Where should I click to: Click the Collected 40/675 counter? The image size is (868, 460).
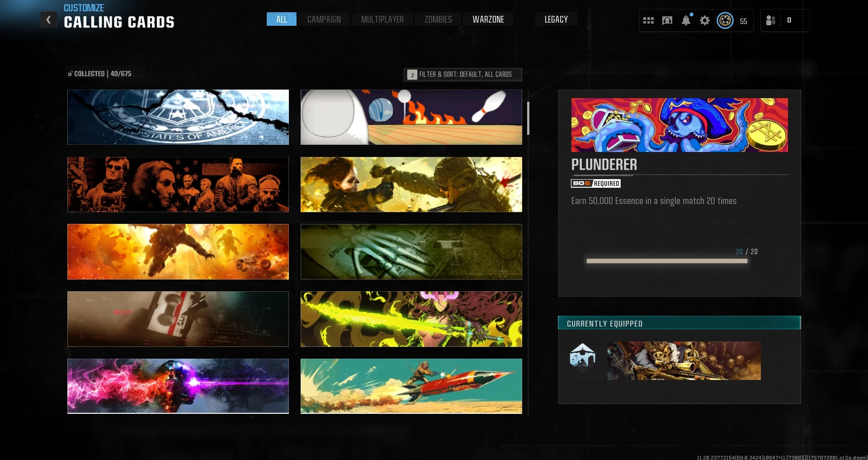click(x=100, y=74)
